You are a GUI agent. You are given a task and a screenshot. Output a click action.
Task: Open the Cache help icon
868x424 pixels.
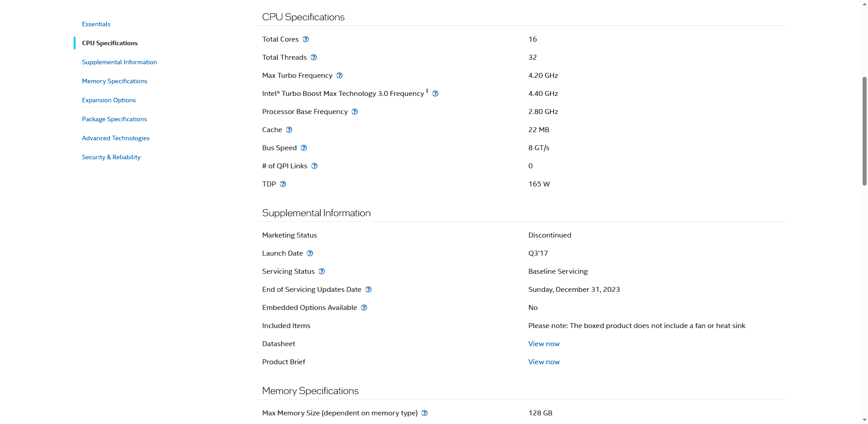[x=289, y=130]
